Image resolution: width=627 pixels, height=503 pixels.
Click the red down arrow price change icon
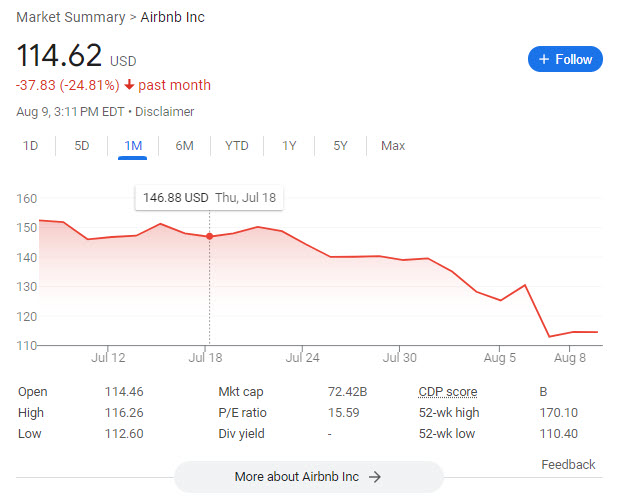129,85
